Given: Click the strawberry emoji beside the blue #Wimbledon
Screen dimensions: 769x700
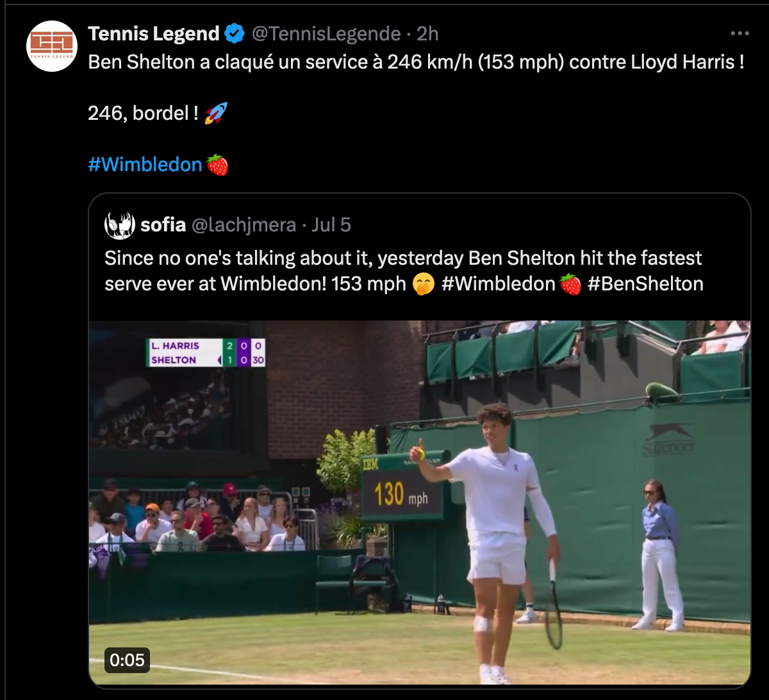Looking at the screenshot, I should pos(218,165).
